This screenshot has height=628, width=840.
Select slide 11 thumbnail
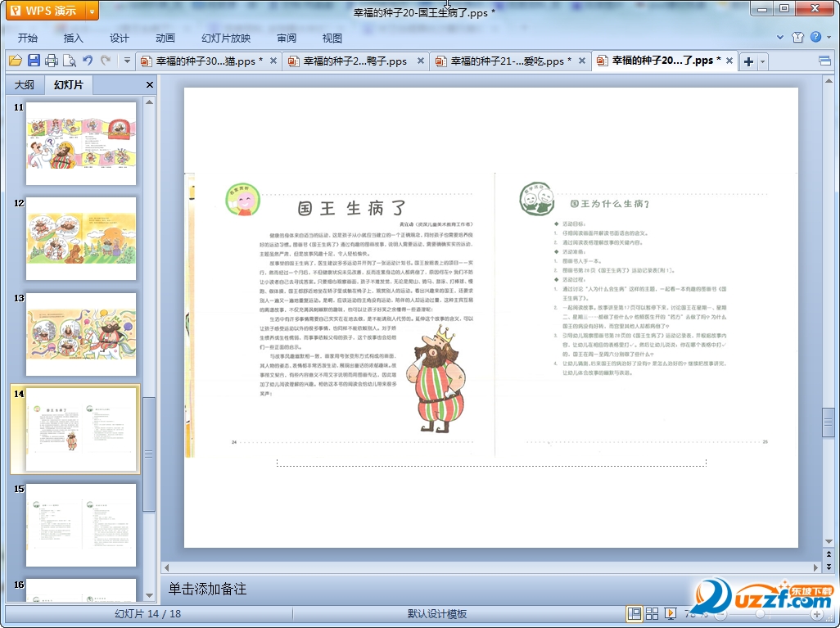coord(81,143)
